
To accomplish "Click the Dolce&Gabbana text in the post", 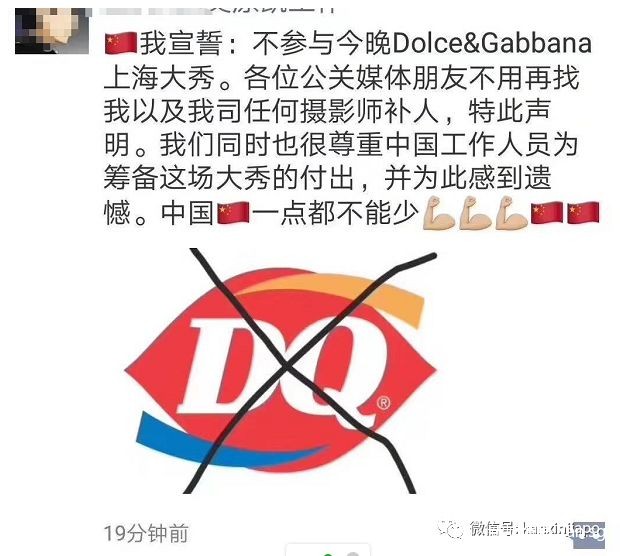I will pyautogui.click(x=493, y=44).
